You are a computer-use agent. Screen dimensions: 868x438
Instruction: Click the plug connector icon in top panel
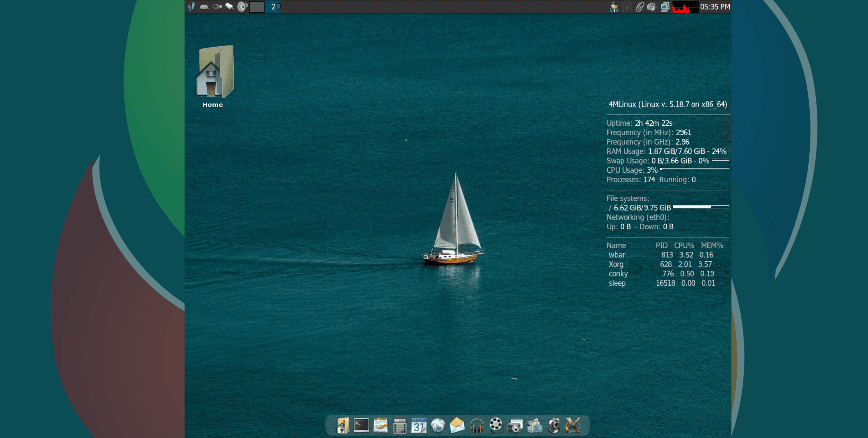point(229,7)
